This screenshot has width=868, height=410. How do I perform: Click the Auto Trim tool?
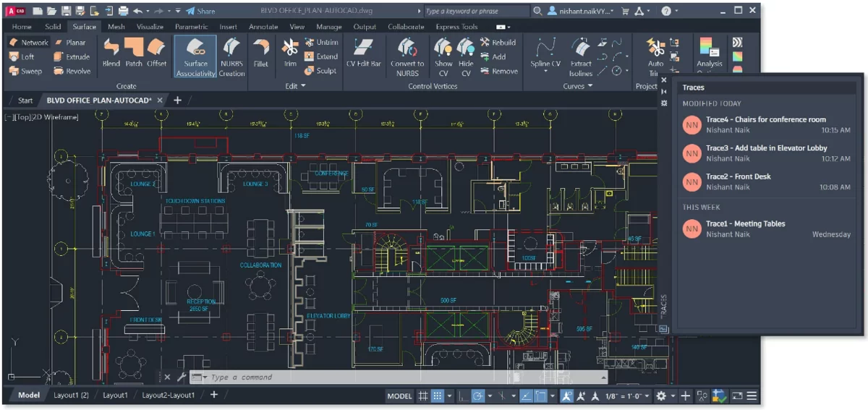click(x=655, y=56)
